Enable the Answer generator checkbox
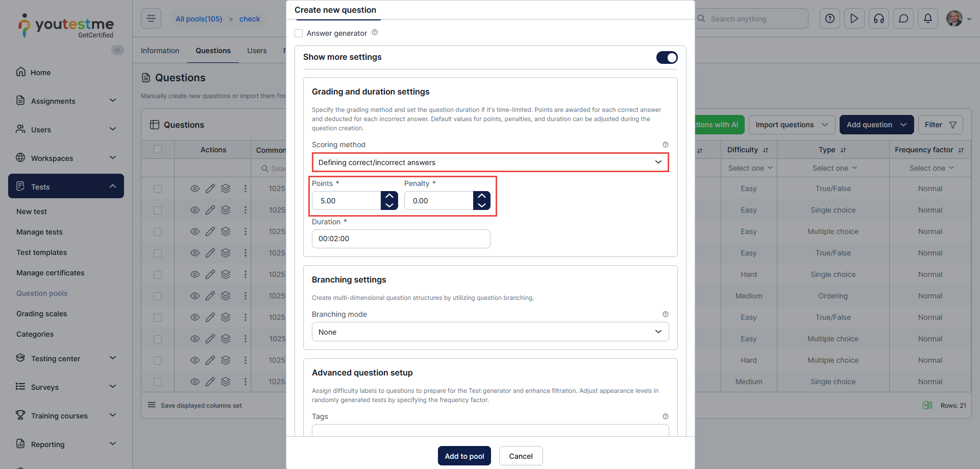 (299, 33)
